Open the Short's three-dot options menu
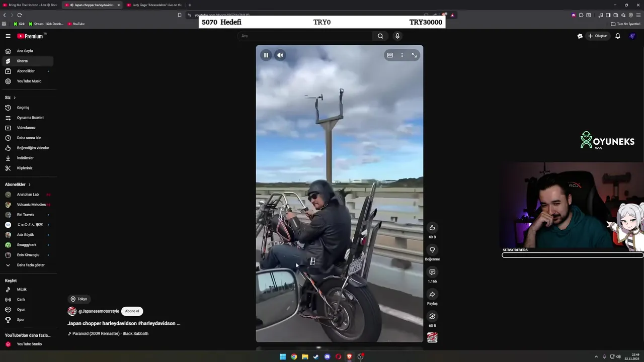 pyautogui.click(x=402, y=55)
